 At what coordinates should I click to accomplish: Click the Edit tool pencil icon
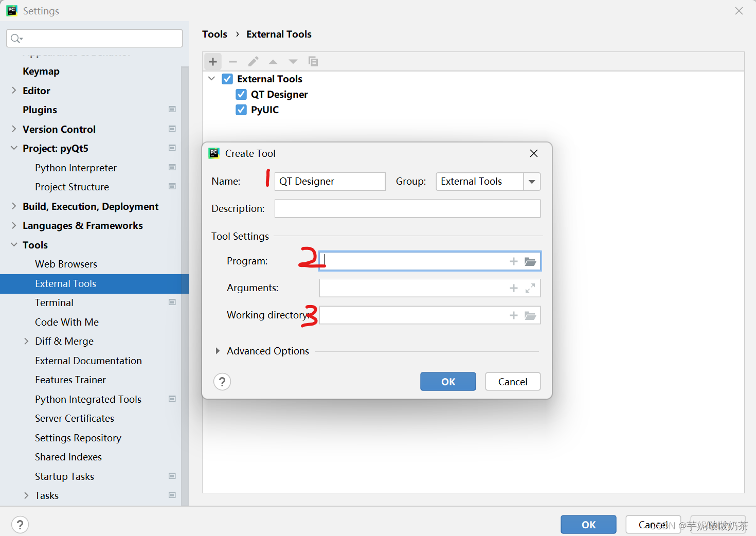[x=253, y=62]
